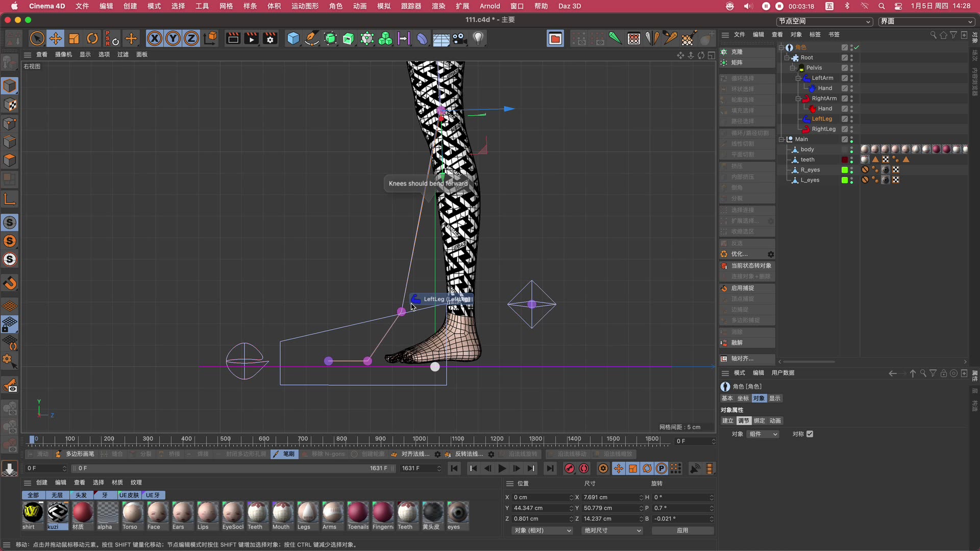Switch to the UE皮肤 material tab
Viewport: 980px width, 551px height.
pos(129,495)
